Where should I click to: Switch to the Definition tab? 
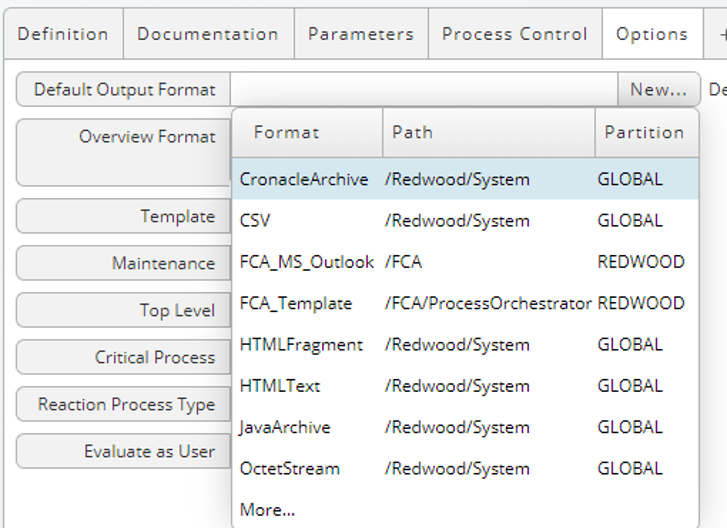pos(64,34)
